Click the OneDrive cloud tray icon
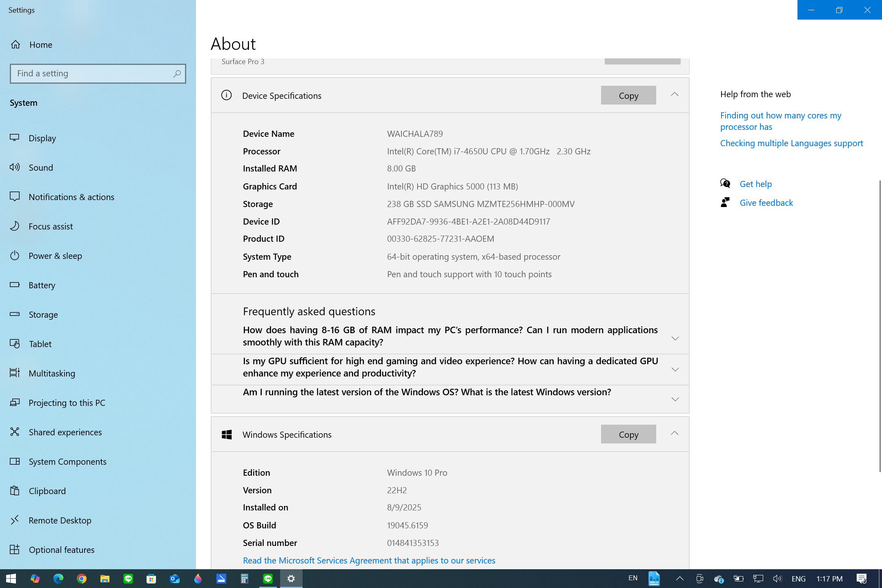Image resolution: width=882 pixels, height=588 pixels. [x=719, y=579]
